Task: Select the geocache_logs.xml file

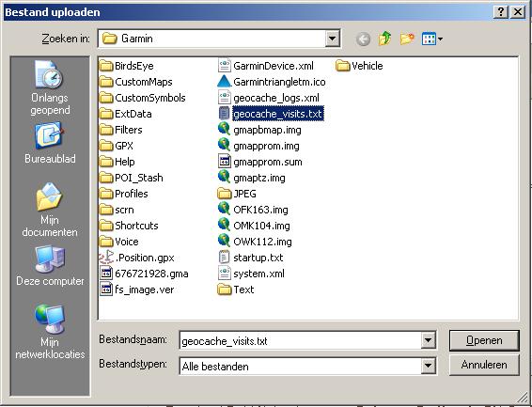Action: [x=269, y=98]
